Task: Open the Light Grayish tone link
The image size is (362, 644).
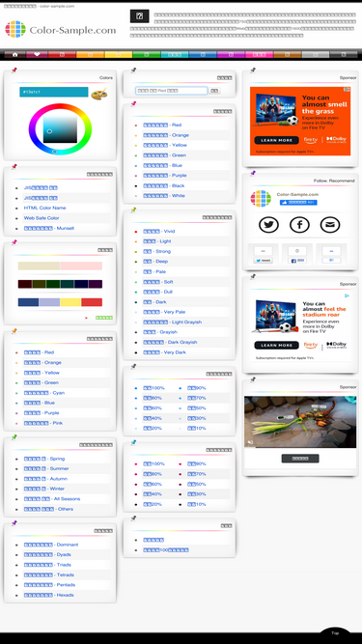Action: (172, 322)
